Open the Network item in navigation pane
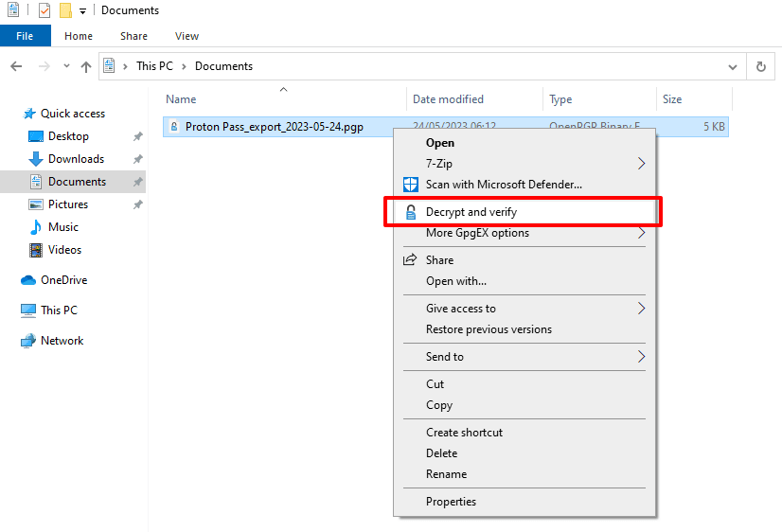This screenshot has width=782, height=532. [x=62, y=341]
